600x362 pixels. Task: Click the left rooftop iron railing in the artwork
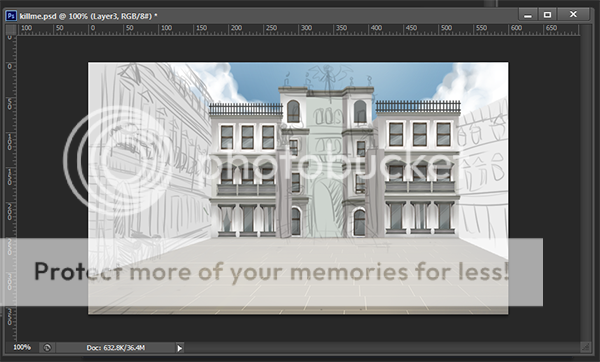[x=246, y=109]
